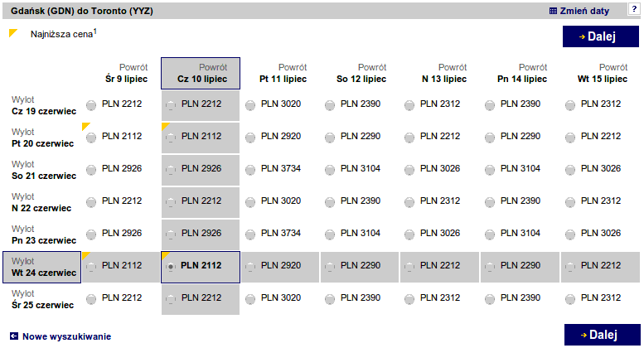Click the back arrow icon beside Nowe wyszukiwanie
Image resolution: width=644 pixels, height=348 pixels.
pos(14,336)
